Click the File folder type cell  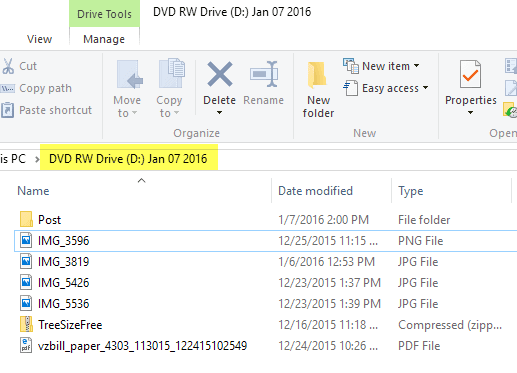[x=424, y=220]
